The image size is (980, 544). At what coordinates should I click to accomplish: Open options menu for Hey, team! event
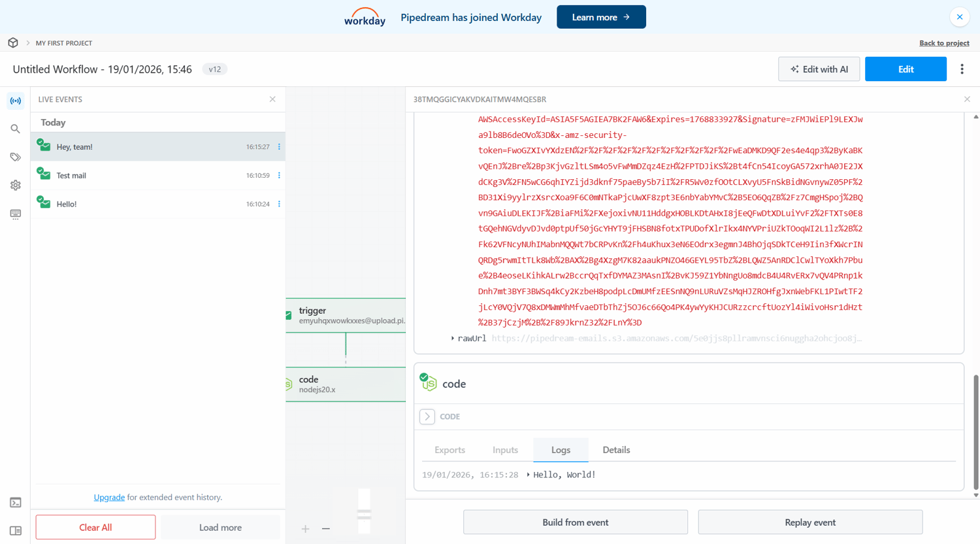click(279, 146)
